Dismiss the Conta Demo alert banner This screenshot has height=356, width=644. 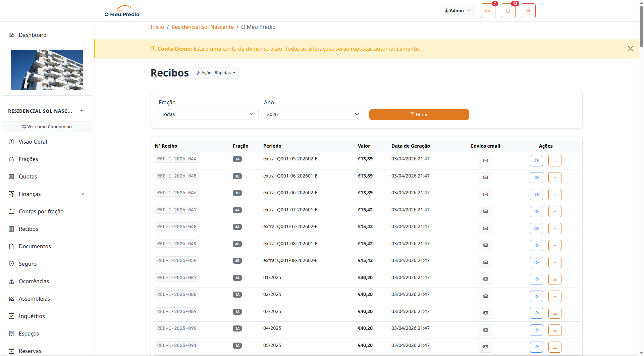tap(630, 49)
